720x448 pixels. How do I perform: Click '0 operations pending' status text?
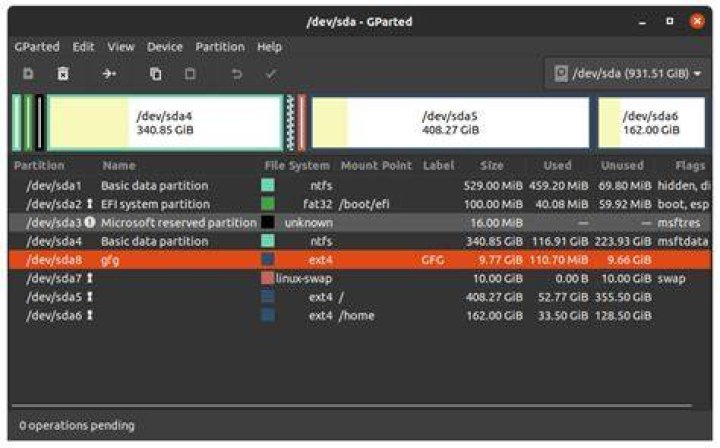coord(77,426)
